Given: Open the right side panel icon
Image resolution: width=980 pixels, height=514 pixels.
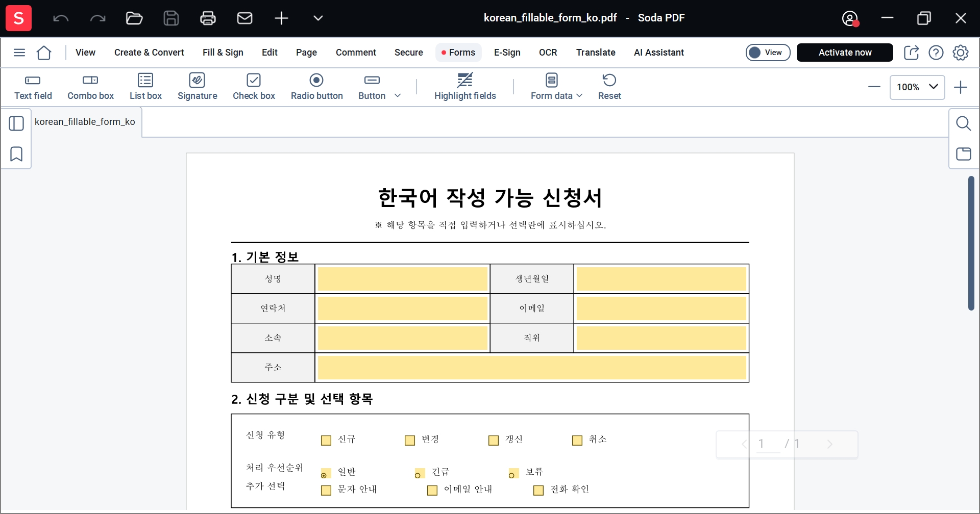Looking at the screenshot, I should (x=963, y=154).
